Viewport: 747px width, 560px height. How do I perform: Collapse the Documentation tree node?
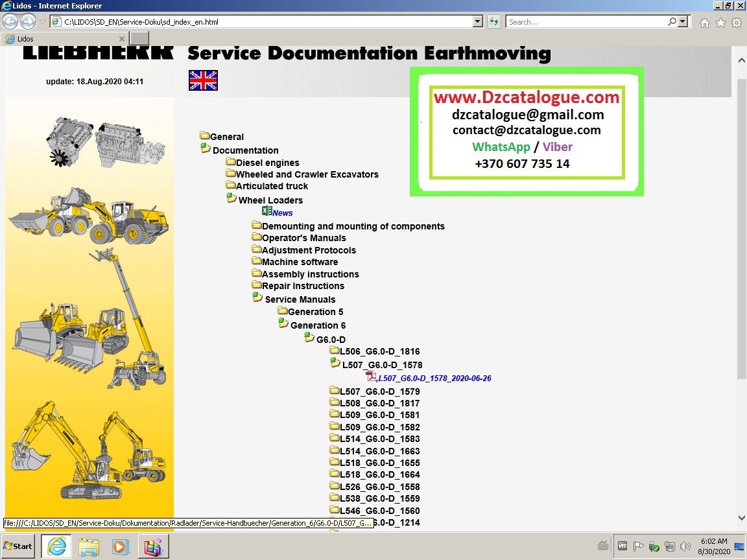[x=206, y=148]
